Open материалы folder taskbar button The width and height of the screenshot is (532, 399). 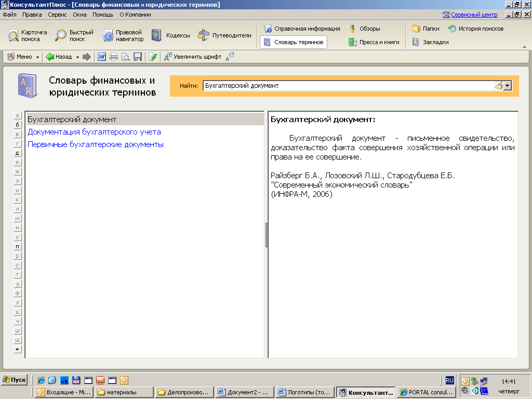(124, 392)
